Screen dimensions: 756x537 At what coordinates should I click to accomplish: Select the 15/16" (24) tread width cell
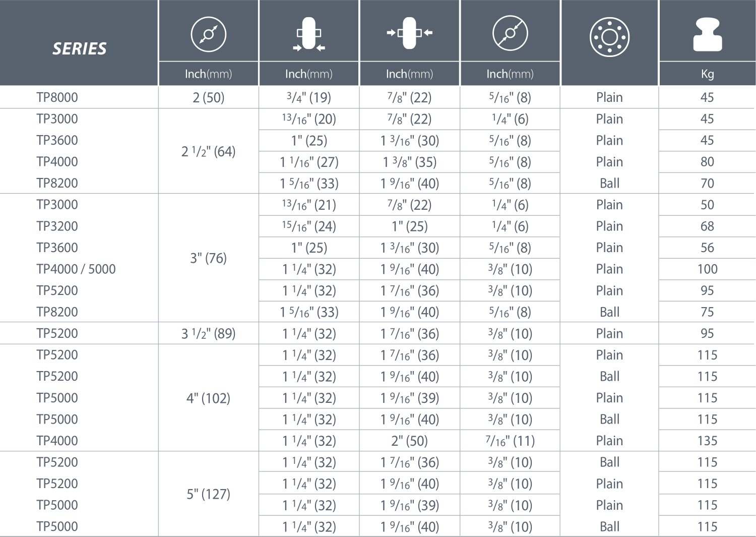[x=309, y=226]
